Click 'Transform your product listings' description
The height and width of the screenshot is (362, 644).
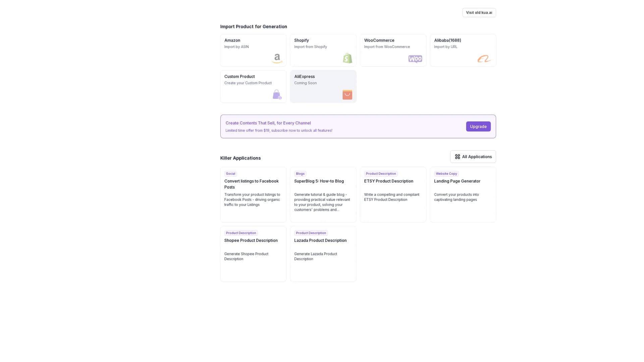pos(252,199)
